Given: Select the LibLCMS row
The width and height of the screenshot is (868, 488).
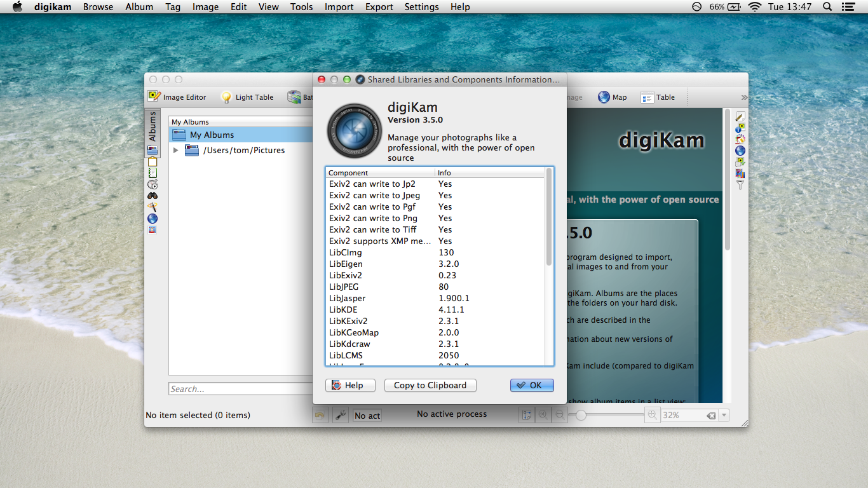Looking at the screenshot, I should (435, 355).
